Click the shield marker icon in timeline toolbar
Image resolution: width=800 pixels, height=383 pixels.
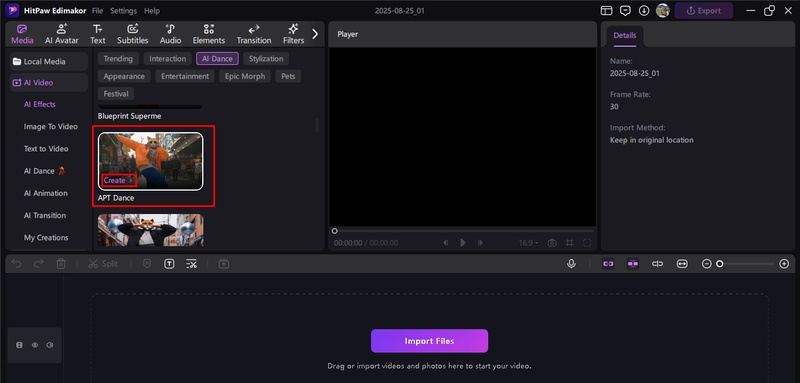pyautogui.click(x=147, y=264)
